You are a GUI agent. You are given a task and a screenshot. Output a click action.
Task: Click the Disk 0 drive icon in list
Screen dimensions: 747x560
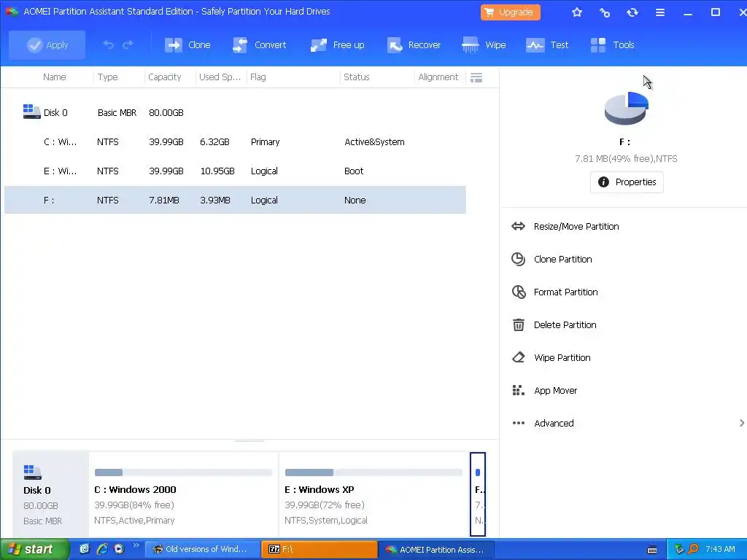31,112
